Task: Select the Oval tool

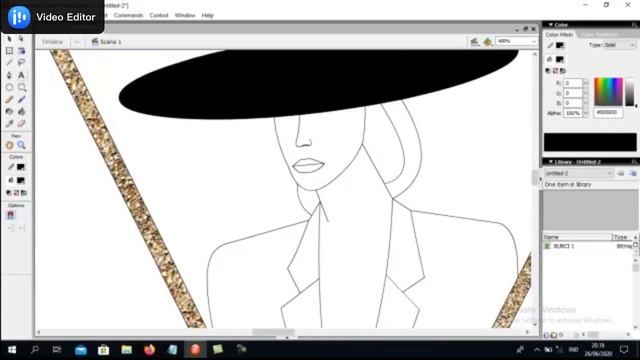Action: (x=9, y=87)
